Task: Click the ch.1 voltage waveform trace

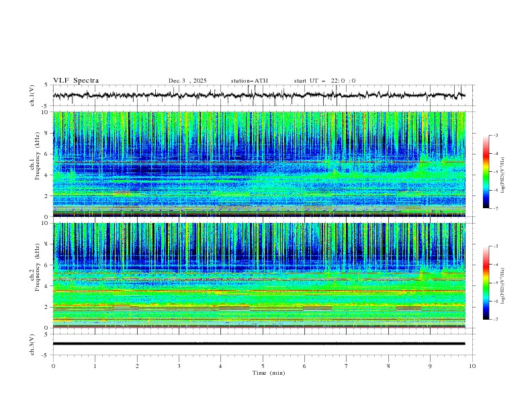Action: 259,95
